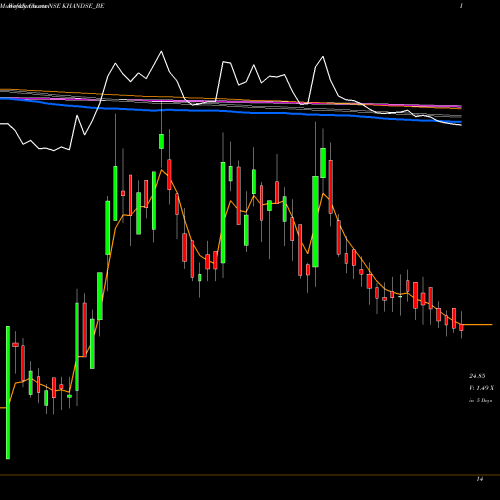Click the last red candle on the right
The width and height of the screenshot is (500, 500).
[462, 328]
